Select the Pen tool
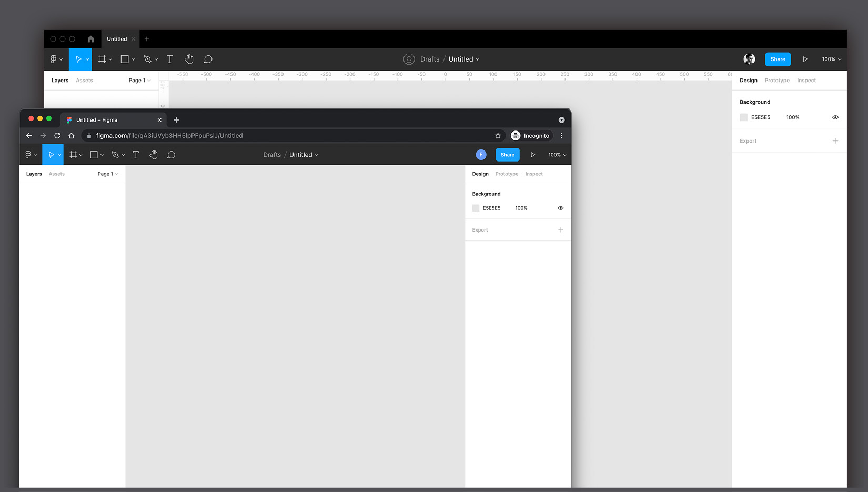 (116, 154)
